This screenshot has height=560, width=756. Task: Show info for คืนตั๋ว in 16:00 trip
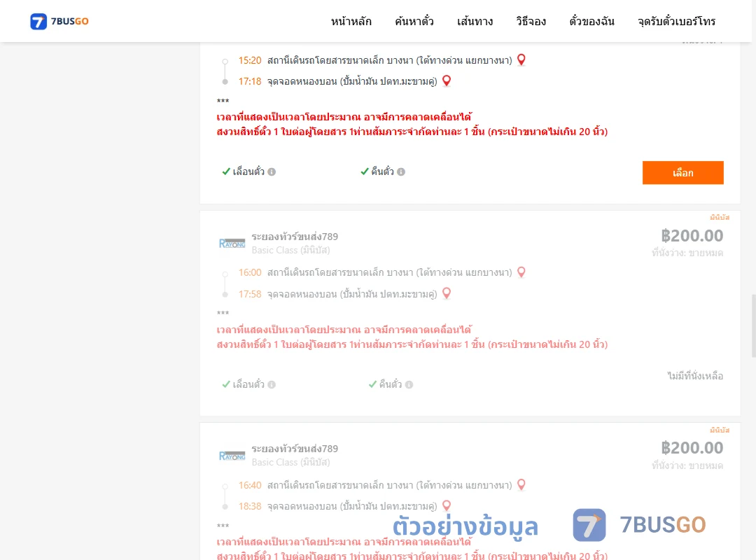[x=409, y=384]
